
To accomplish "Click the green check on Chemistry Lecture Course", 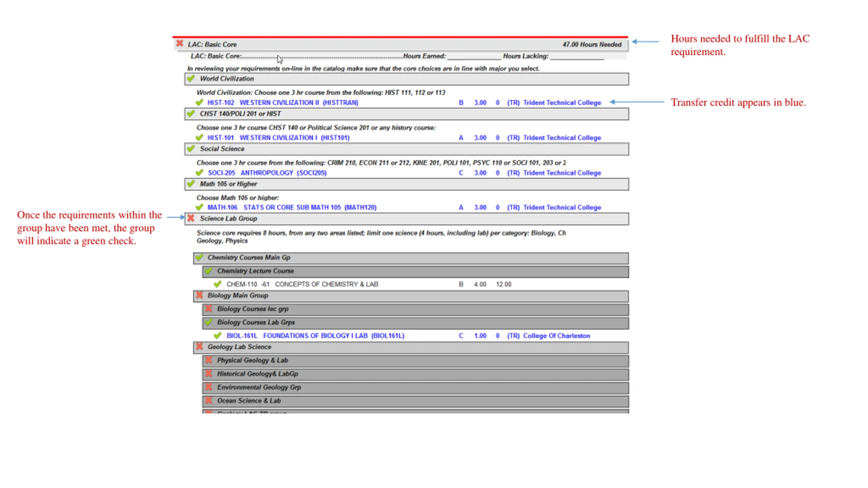I will point(209,270).
